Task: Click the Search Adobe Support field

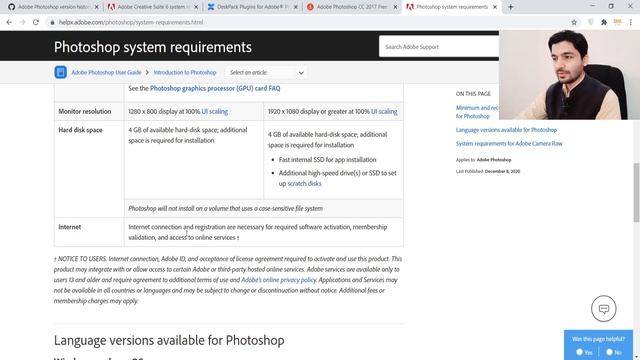Action: tap(439, 47)
